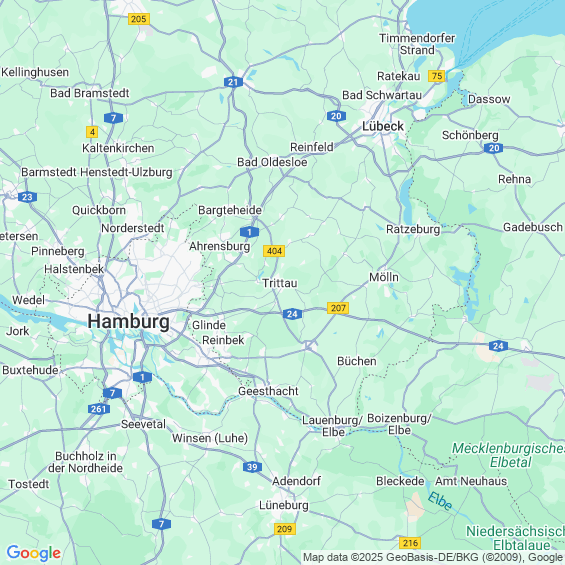Click the Ratzeburg town label

[413, 229]
